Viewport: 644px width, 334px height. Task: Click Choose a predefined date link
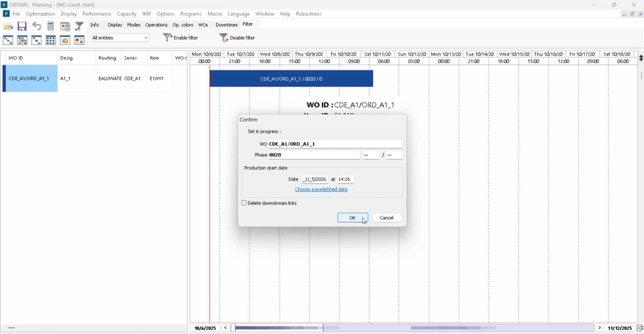tap(321, 189)
